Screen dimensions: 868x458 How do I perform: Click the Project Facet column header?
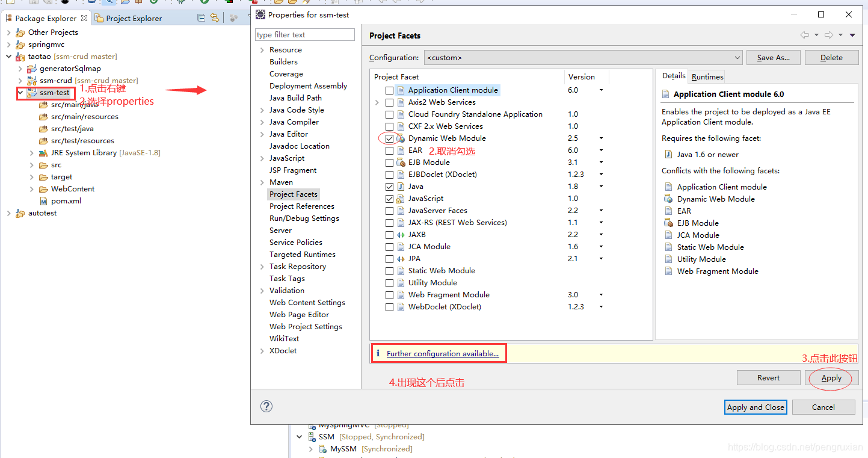(x=467, y=77)
